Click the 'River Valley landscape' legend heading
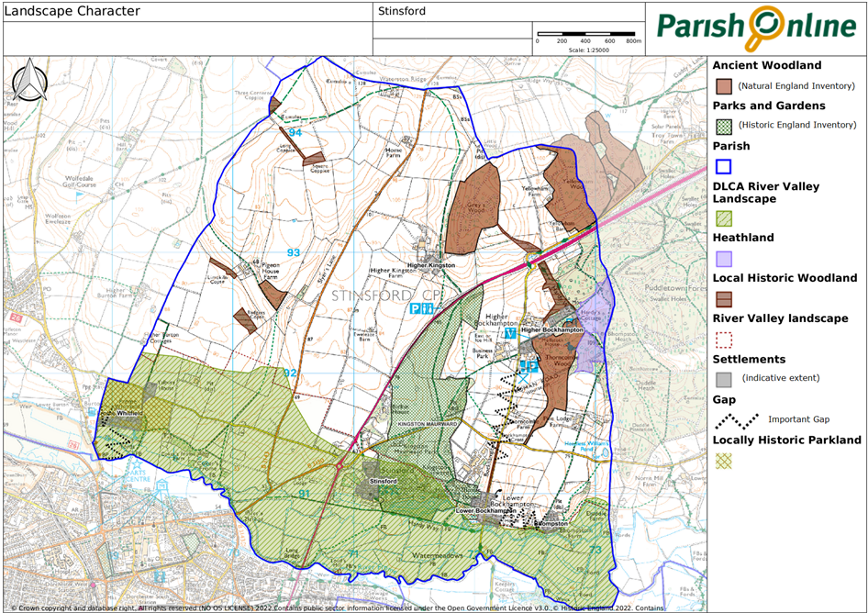This screenshot has height=613, width=868. [x=781, y=318]
